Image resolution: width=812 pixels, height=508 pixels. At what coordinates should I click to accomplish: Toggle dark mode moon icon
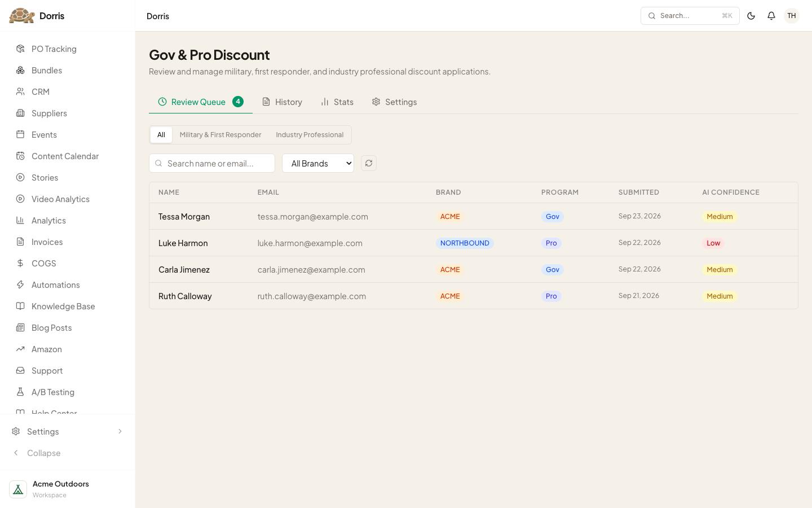751,16
